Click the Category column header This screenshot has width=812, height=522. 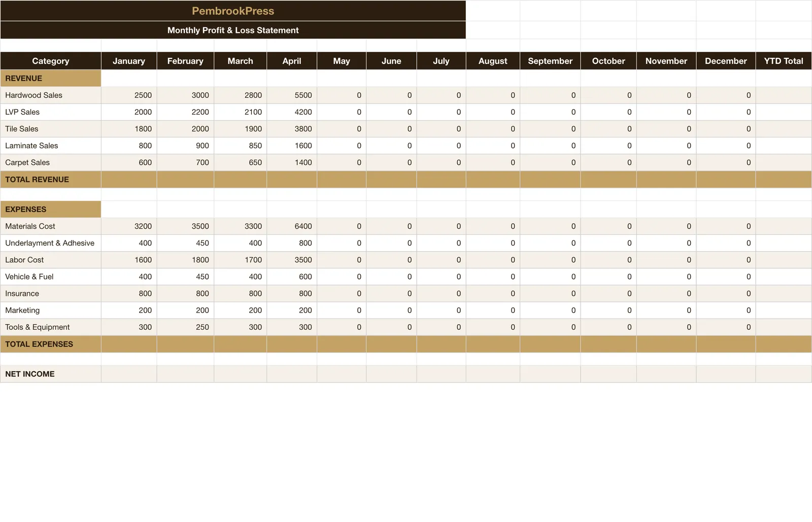[51, 61]
